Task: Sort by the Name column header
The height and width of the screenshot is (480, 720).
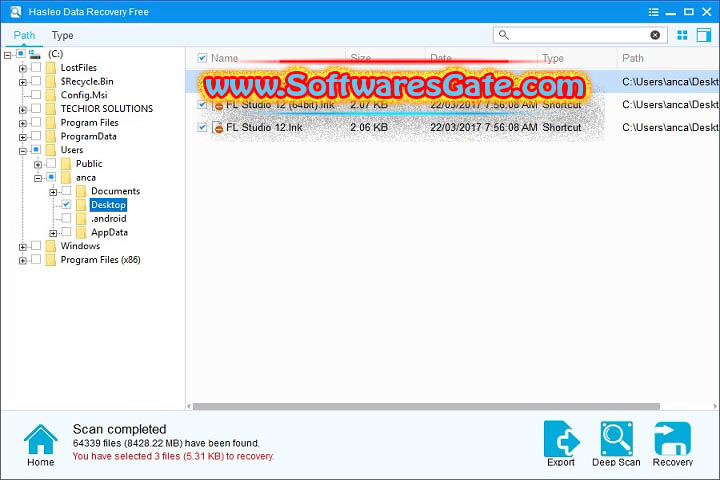Action: click(225, 58)
